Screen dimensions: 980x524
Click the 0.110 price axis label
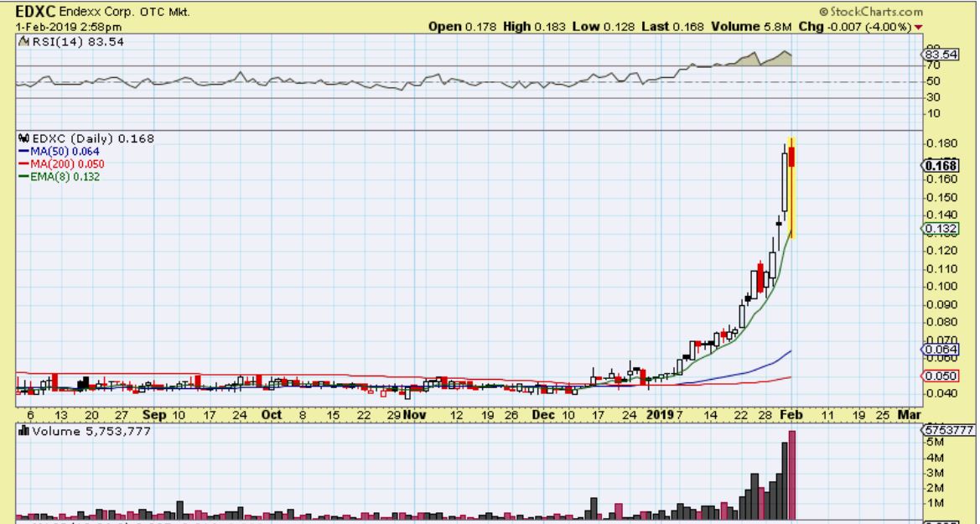[x=942, y=269]
